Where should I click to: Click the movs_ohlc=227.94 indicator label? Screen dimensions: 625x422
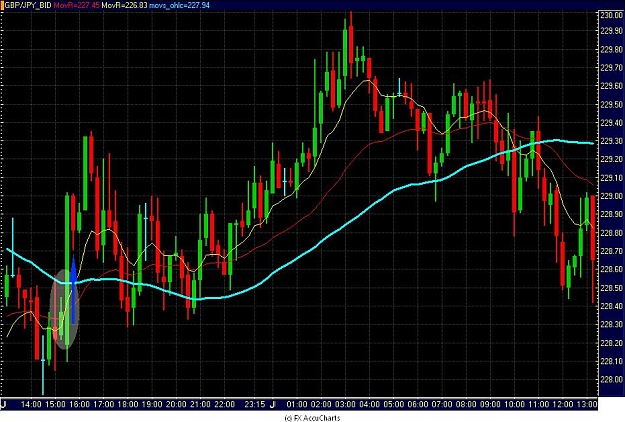click(179, 5)
